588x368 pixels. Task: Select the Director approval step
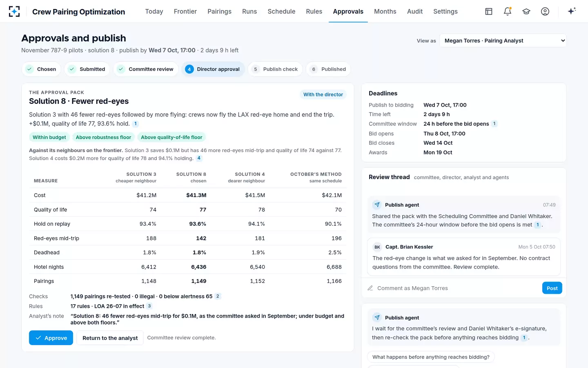coord(213,69)
